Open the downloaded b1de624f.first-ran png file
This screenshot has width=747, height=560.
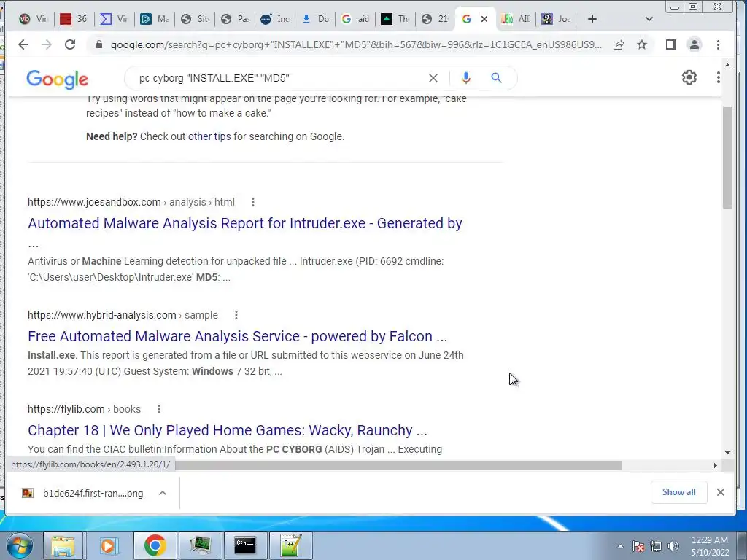click(82, 494)
